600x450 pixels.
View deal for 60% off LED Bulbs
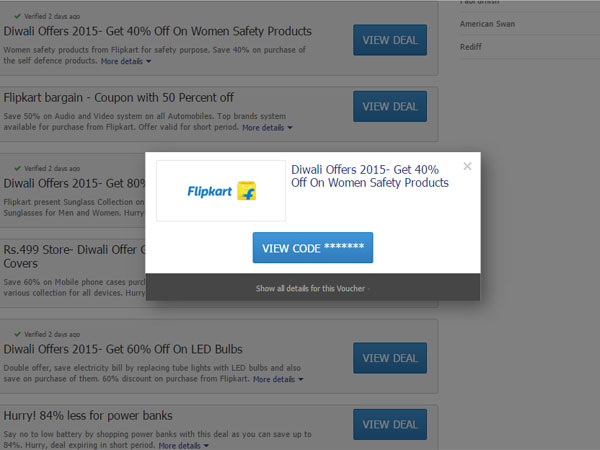389,358
